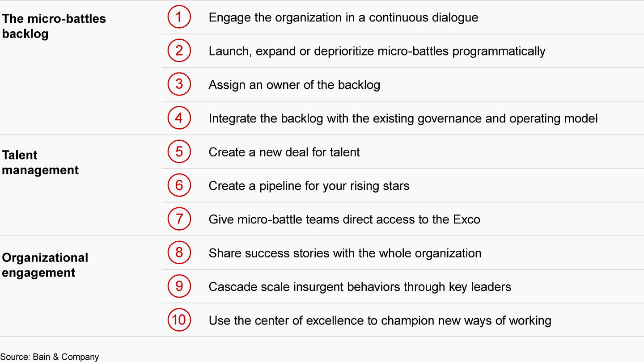The image size is (644, 362).
Task: Select 'Use the center of excellence' line
Action: point(380,320)
